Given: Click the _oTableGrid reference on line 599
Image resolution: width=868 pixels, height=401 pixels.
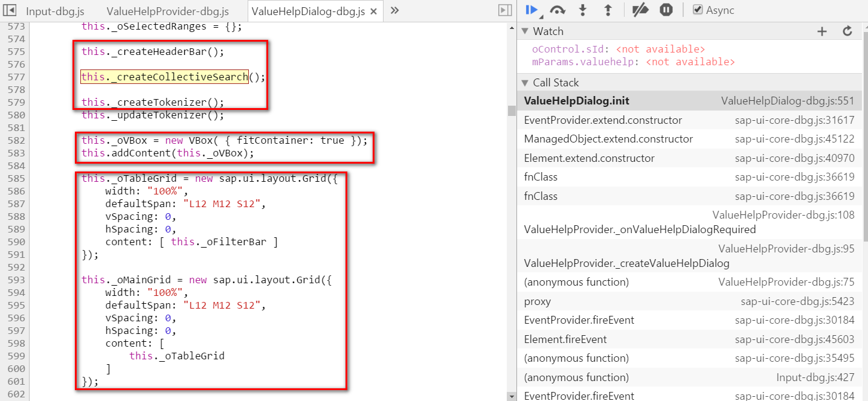Looking at the screenshot, I should (177, 356).
